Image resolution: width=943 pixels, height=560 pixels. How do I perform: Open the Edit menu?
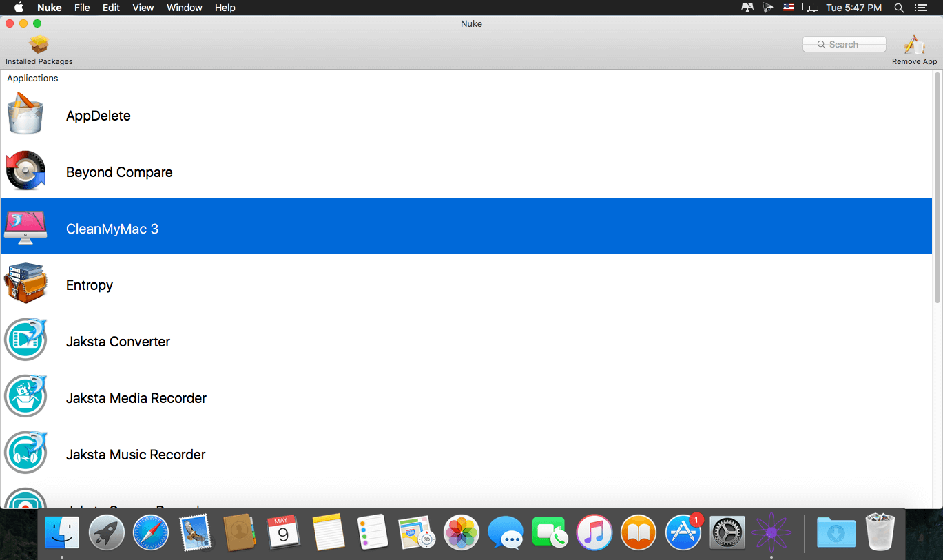[x=111, y=8]
